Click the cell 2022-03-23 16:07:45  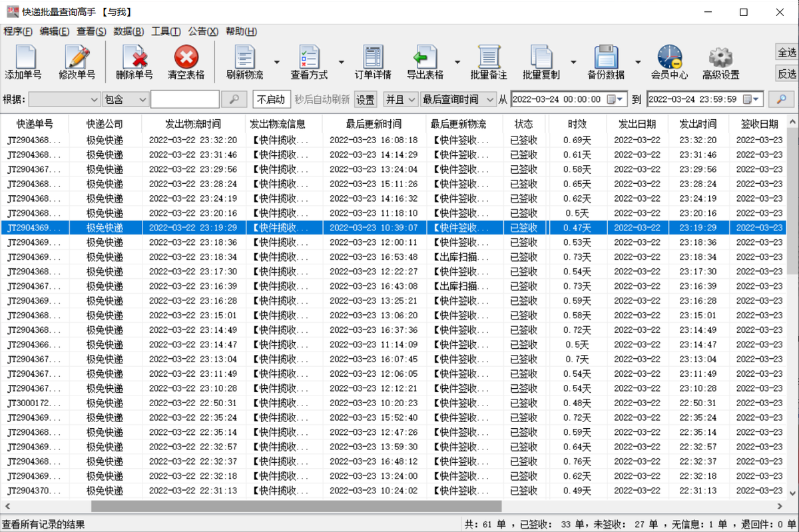click(x=374, y=359)
